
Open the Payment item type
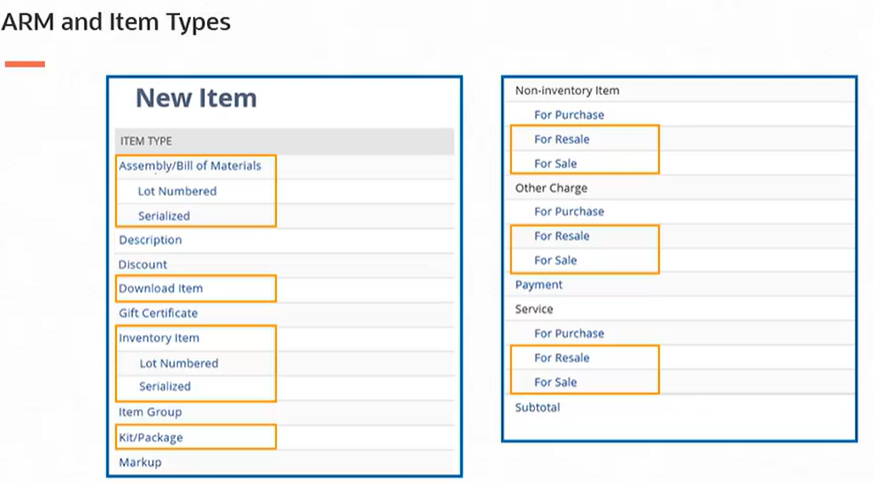[539, 285]
